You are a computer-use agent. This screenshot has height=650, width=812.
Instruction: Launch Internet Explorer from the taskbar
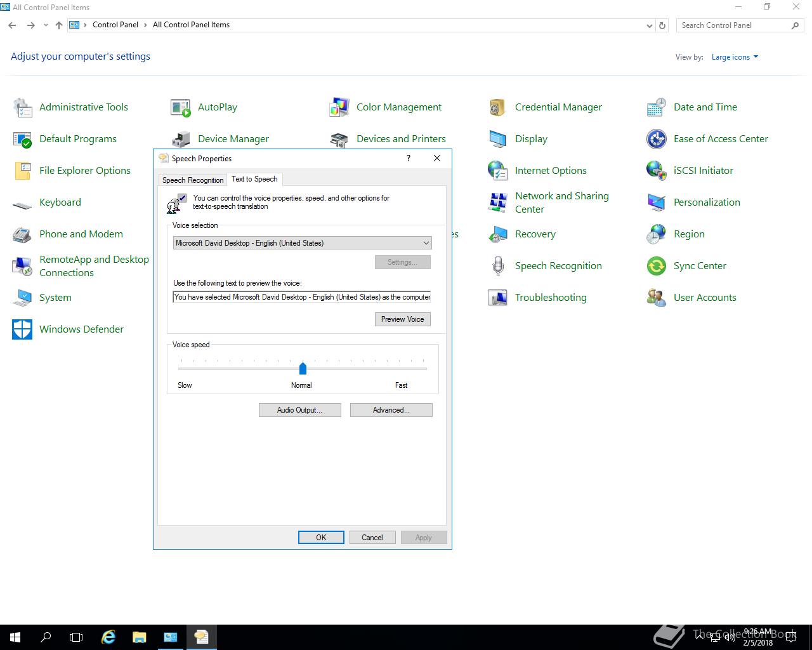(x=108, y=637)
